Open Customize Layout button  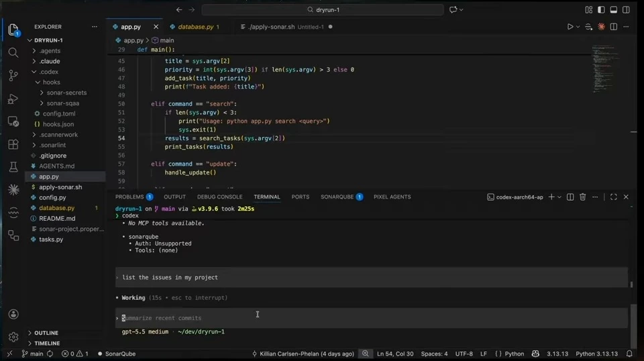tap(588, 9)
